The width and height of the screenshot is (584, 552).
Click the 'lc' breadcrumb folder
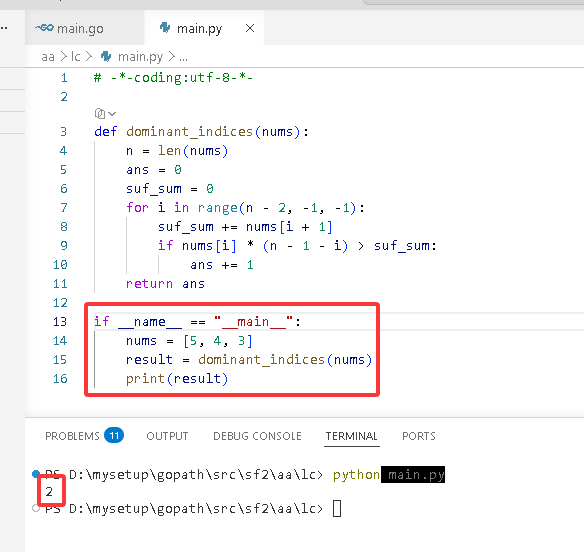click(x=76, y=57)
